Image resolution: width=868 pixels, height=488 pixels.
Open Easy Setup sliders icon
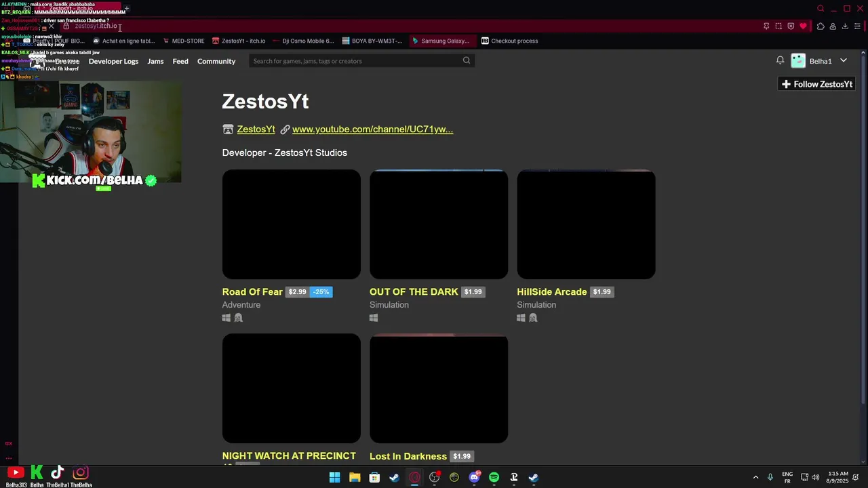click(x=857, y=26)
